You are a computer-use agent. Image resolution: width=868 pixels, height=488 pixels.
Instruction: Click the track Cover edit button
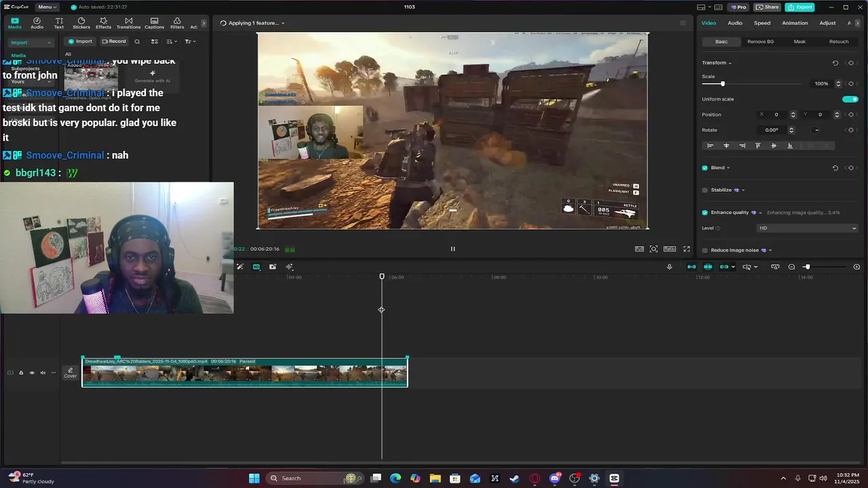(70, 373)
